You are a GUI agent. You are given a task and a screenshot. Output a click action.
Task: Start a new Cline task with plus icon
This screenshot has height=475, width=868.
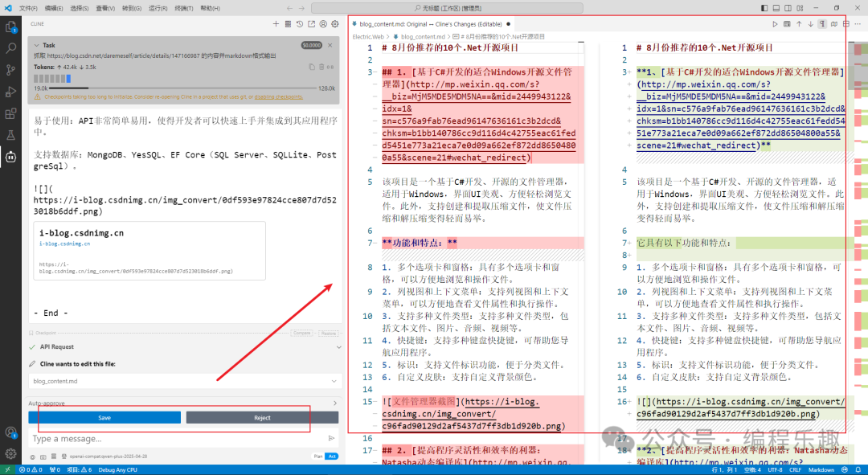(x=276, y=24)
